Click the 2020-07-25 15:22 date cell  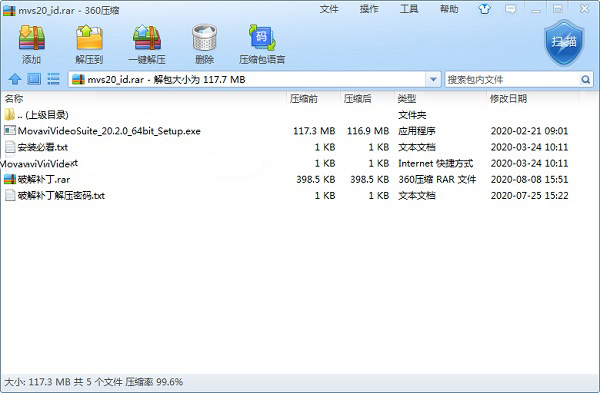530,196
